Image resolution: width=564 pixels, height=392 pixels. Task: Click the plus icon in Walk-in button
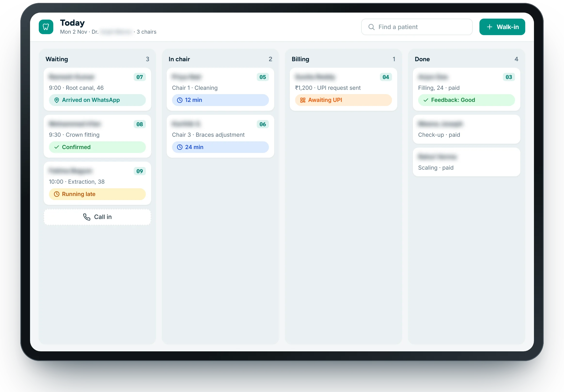tap(489, 27)
